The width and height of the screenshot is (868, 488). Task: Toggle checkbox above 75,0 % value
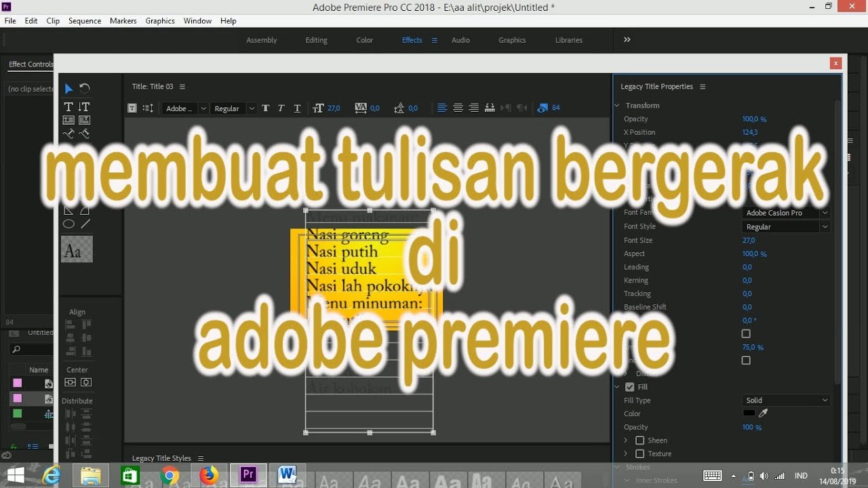click(x=746, y=333)
